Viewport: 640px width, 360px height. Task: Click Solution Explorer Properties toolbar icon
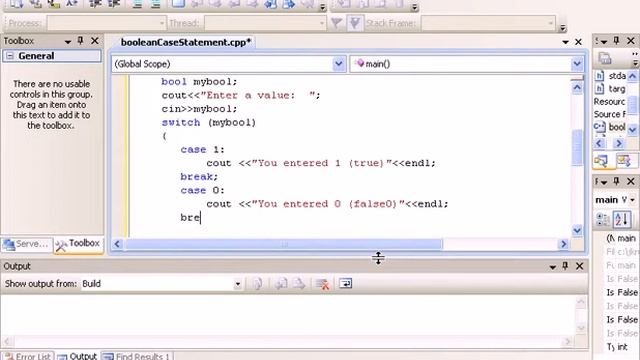coord(605,58)
